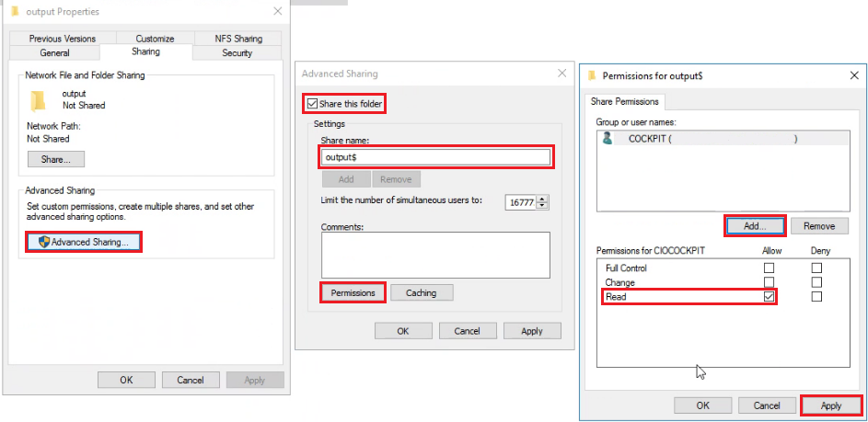
Task: Switch to the General tab
Action: (55, 53)
